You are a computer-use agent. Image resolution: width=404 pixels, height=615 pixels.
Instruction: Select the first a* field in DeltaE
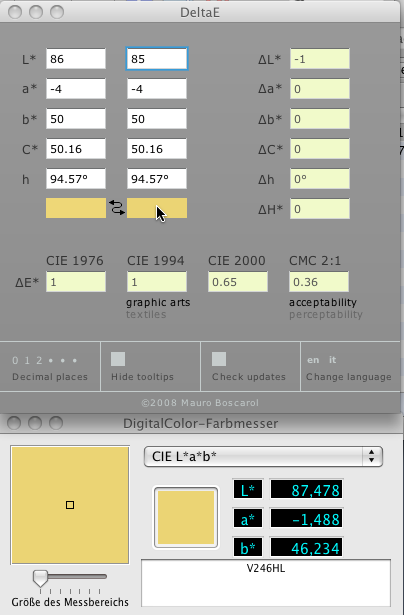pyautogui.click(x=76, y=89)
